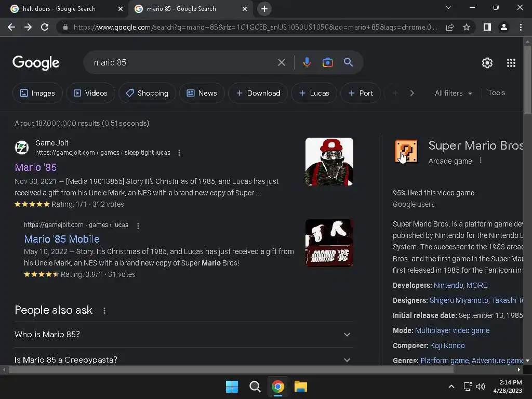Open options for Mario '85 Mobile result
Screen dimensions: 532x399
pos(138,225)
